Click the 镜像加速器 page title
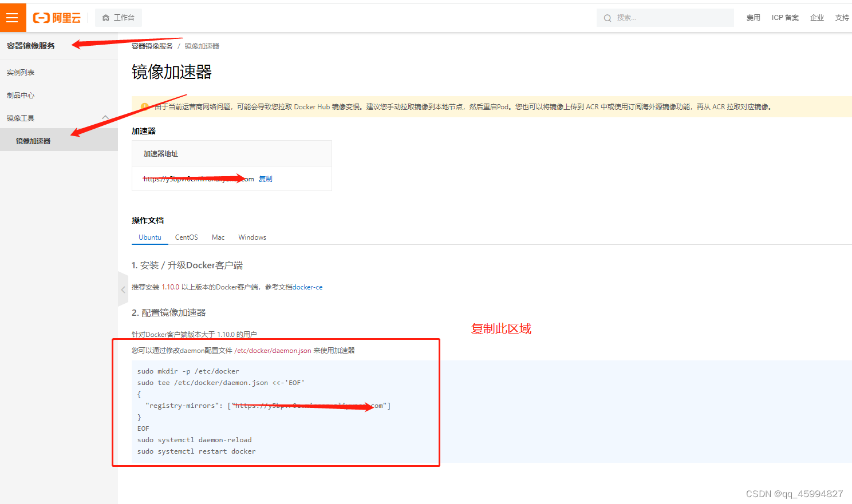Viewport: 852px width, 504px height. (172, 72)
